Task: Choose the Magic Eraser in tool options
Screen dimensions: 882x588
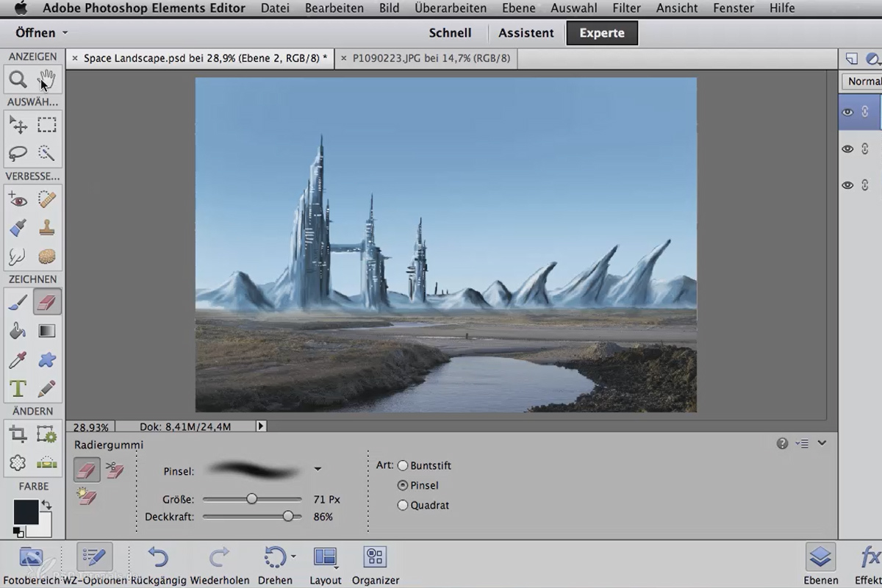Action: tap(87, 497)
